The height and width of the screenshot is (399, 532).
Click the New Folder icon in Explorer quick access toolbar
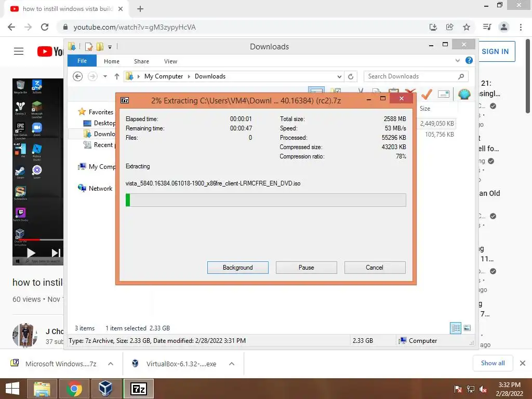(100, 46)
